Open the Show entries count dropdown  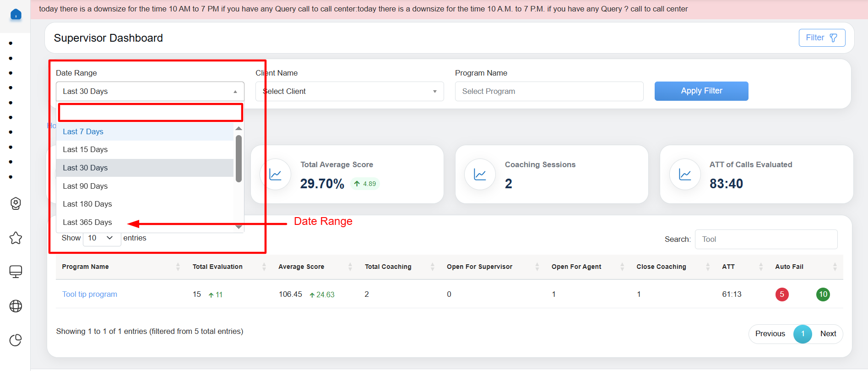click(101, 238)
